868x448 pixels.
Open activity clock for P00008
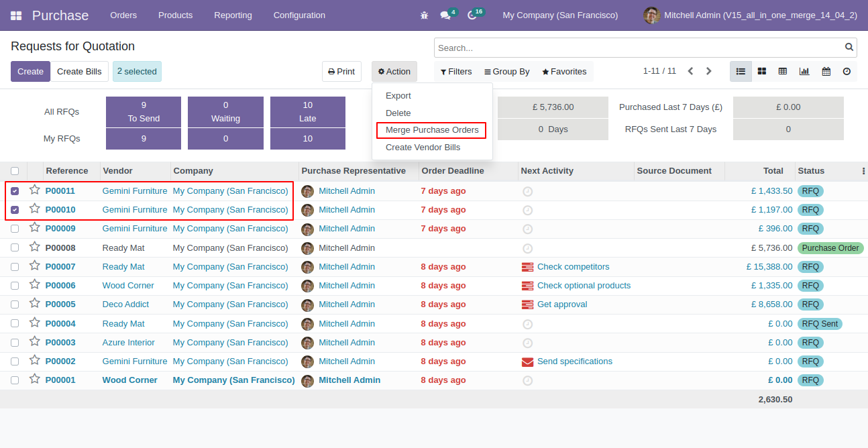(x=527, y=248)
